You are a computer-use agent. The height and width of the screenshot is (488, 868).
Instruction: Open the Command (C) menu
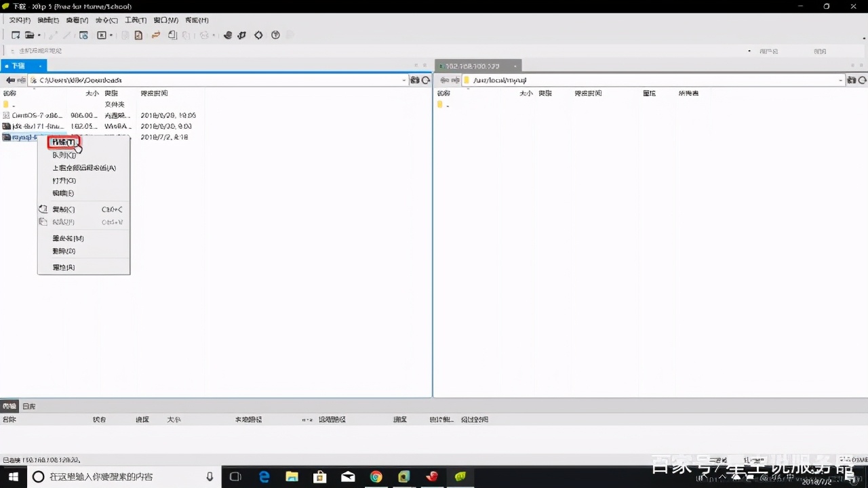[106, 20]
